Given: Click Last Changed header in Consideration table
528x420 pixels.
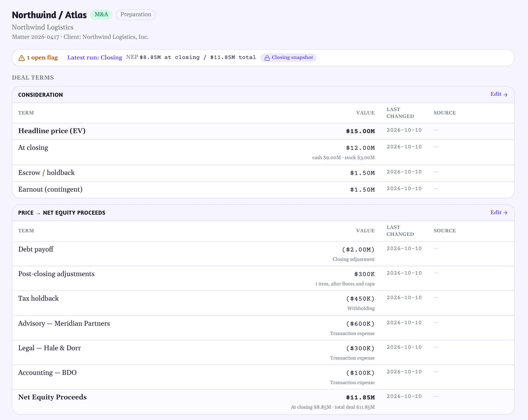Looking at the screenshot, I should coord(400,113).
